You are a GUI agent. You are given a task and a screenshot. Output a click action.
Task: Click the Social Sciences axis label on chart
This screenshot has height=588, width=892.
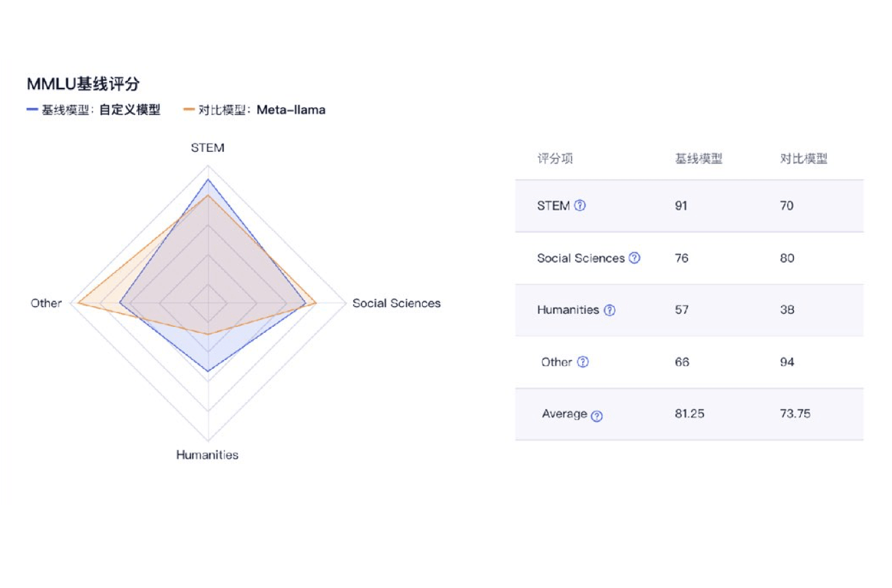click(x=396, y=303)
